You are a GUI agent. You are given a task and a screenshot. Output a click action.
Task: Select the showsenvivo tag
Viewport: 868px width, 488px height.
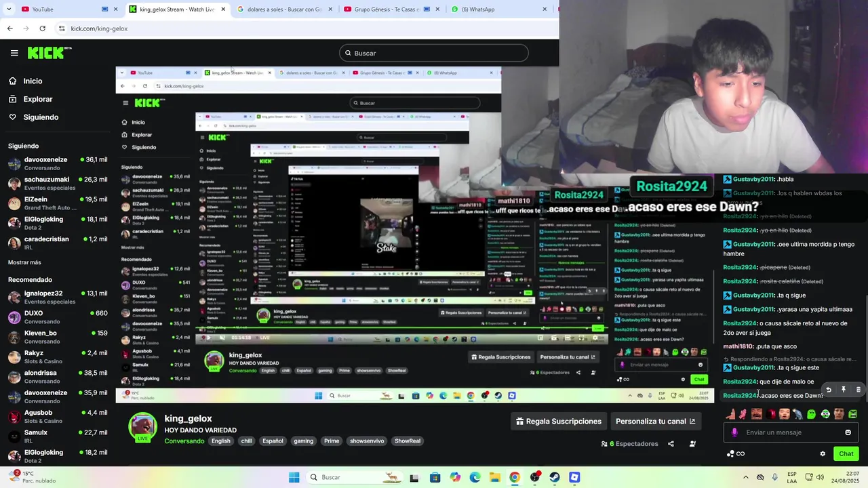click(x=367, y=441)
